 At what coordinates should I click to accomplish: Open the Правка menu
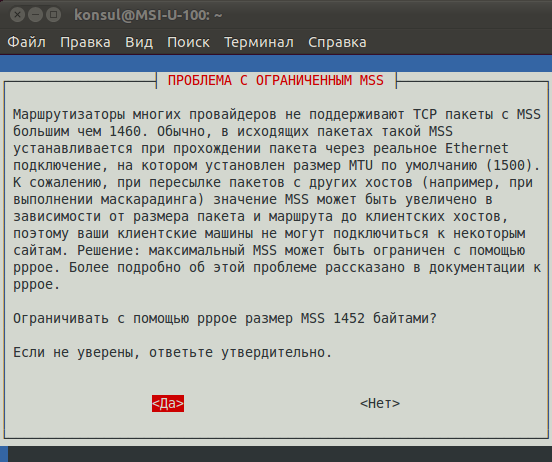click(x=85, y=42)
